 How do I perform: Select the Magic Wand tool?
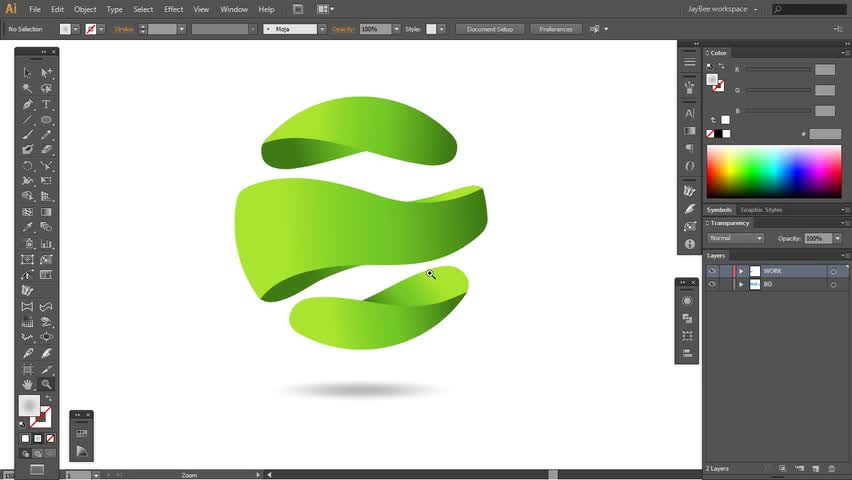point(27,88)
